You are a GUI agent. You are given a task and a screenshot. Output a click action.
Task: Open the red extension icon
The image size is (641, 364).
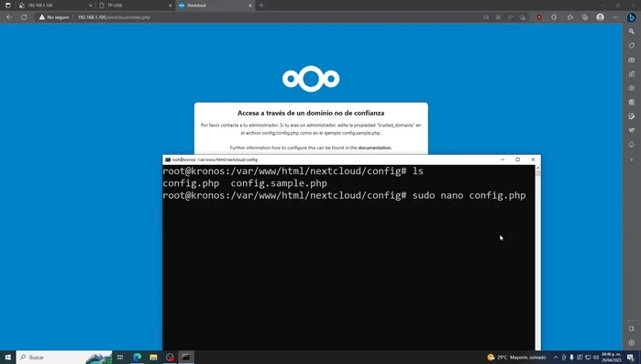[x=539, y=17]
